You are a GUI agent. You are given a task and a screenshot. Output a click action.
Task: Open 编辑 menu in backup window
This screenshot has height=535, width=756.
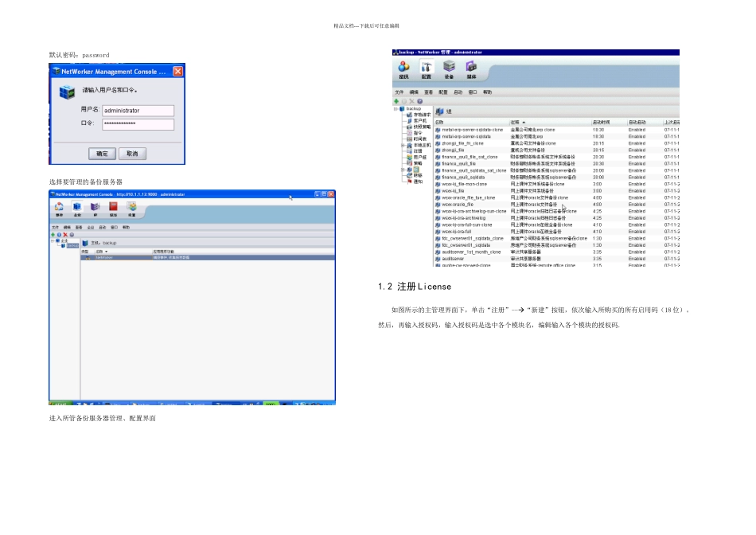(414, 92)
